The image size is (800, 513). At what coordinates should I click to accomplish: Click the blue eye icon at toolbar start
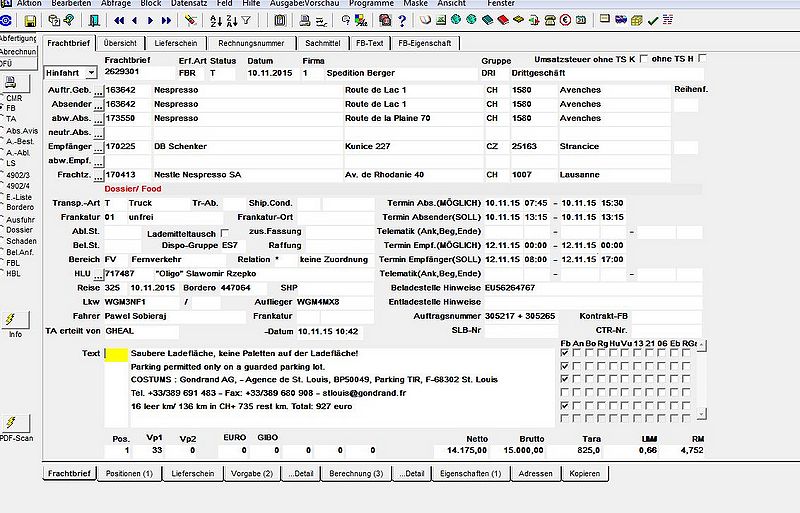pos(6,21)
